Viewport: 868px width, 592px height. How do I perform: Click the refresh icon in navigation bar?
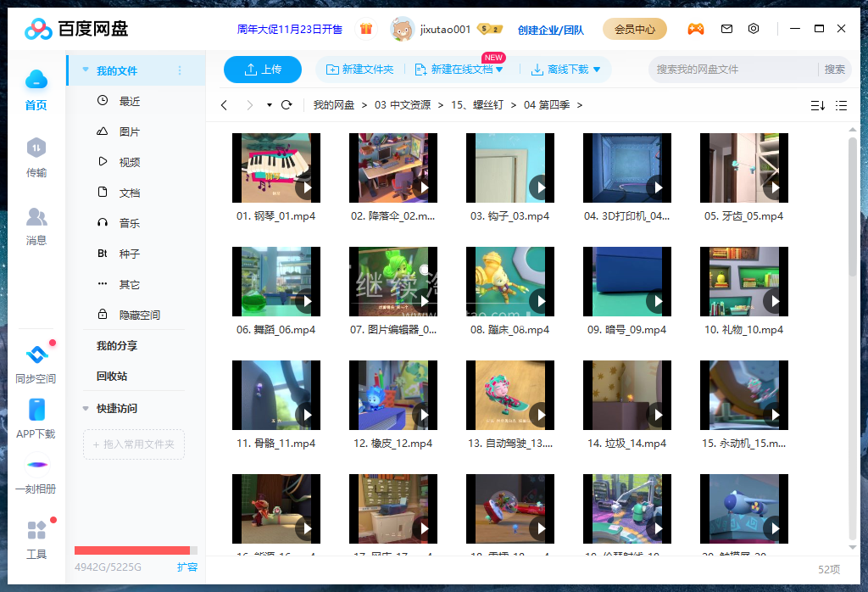287,105
